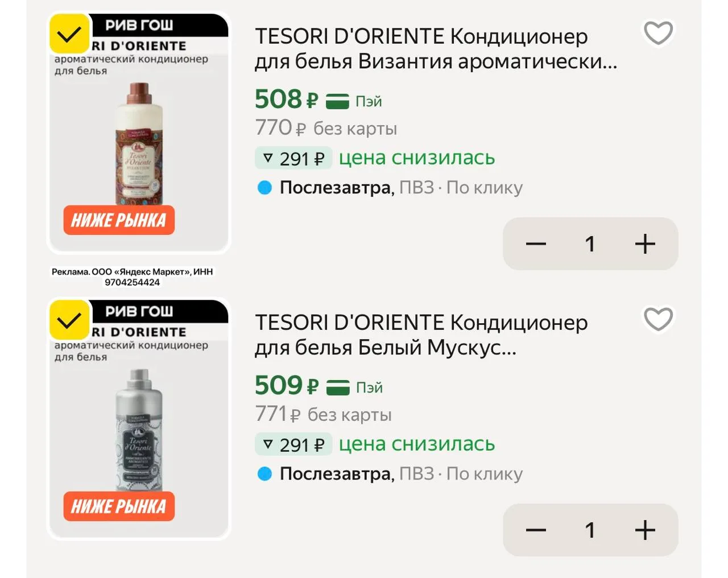Image resolution: width=728 pixels, height=578 pixels.
Task: Click НИЖЕ РЫНКА badge on Белый Мускус image
Action: 119,506
